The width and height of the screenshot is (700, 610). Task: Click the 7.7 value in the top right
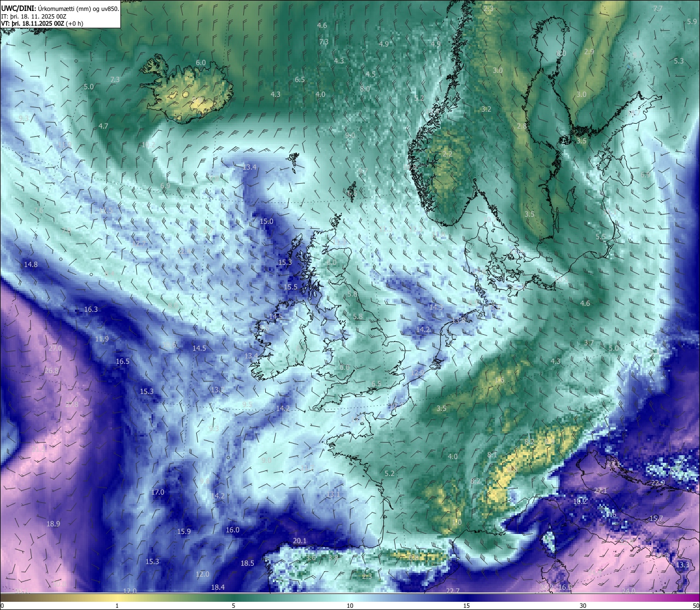(x=658, y=8)
